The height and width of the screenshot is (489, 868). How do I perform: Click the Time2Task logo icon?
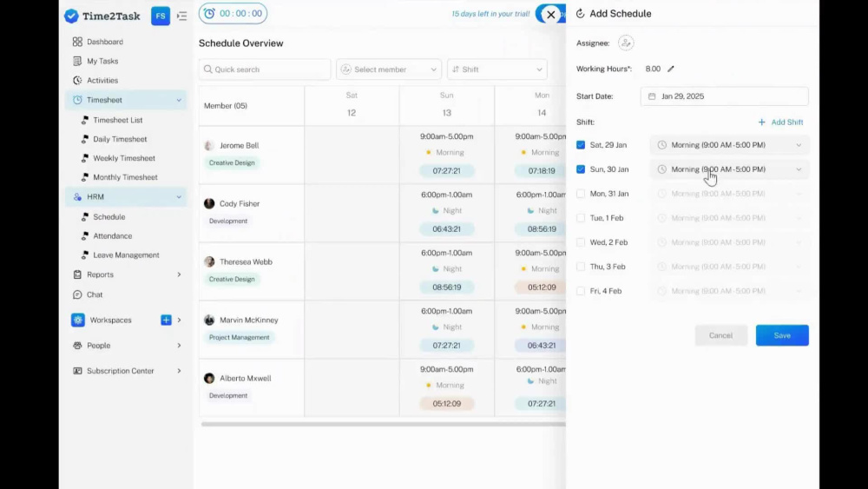pos(71,16)
